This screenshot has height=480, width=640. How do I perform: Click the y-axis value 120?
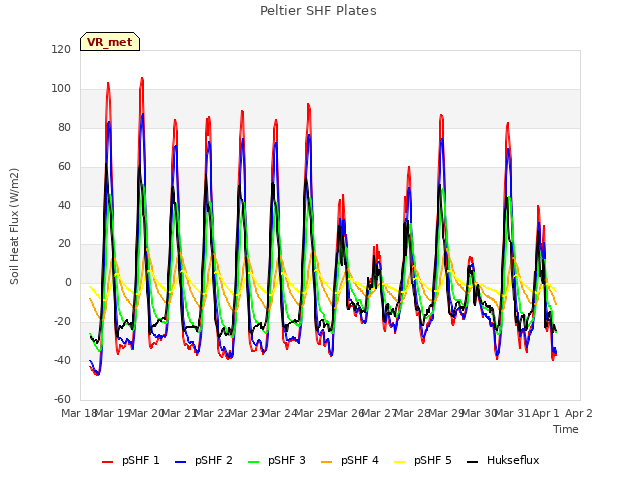[x=61, y=49]
